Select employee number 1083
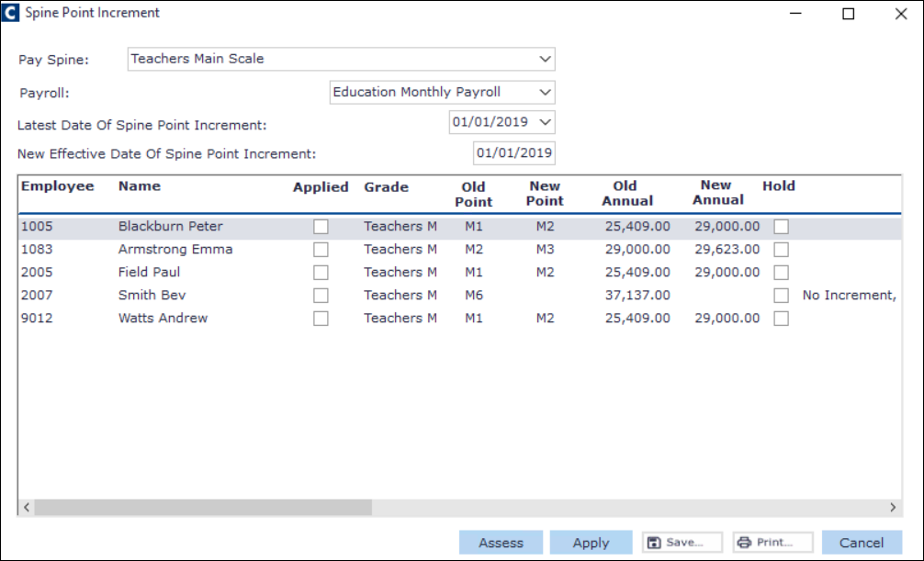 point(37,249)
